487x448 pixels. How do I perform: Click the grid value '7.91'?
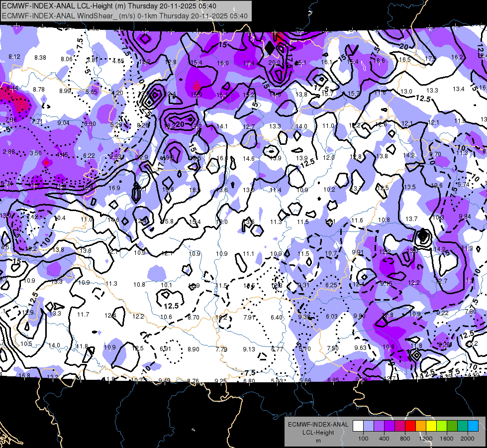click(x=249, y=318)
